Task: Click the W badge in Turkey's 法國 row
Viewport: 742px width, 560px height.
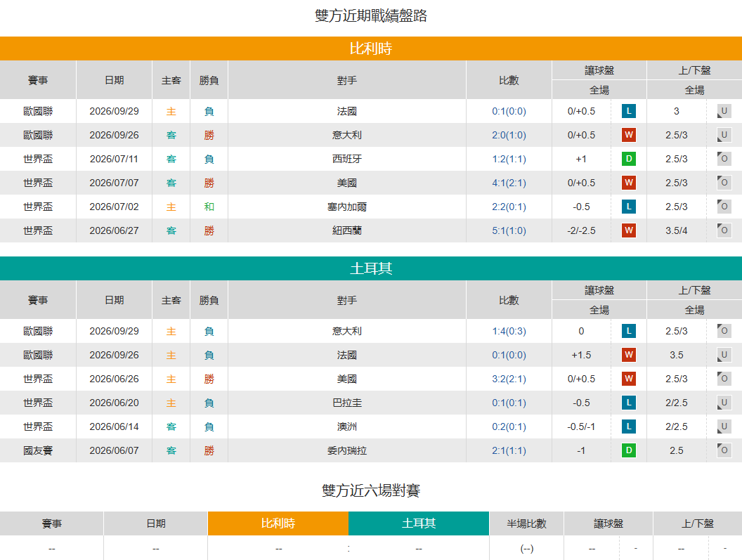Action: (x=628, y=355)
